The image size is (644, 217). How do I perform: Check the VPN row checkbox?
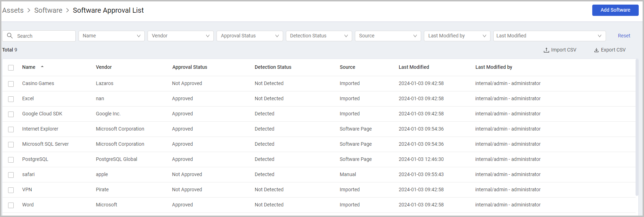(11, 190)
